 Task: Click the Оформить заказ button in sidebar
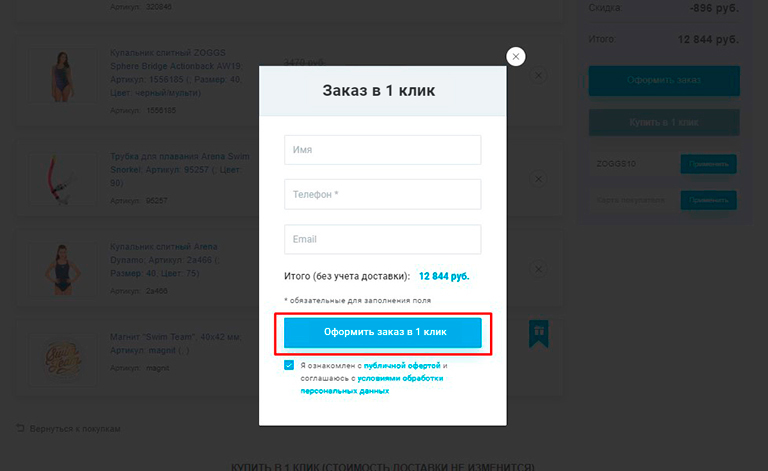pyautogui.click(x=664, y=80)
